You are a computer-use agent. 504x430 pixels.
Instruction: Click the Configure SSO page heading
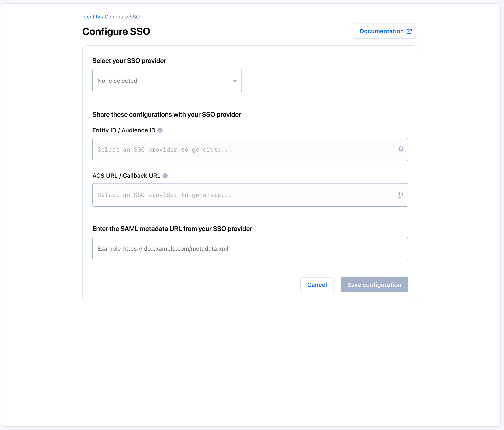click(x=116, y=31)
